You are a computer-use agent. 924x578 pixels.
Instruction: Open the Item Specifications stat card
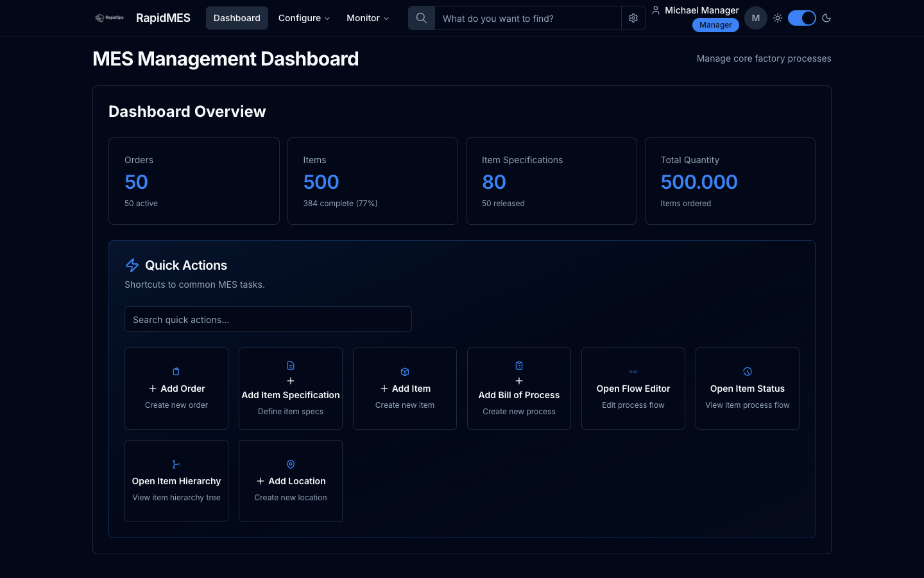point(551,181)
